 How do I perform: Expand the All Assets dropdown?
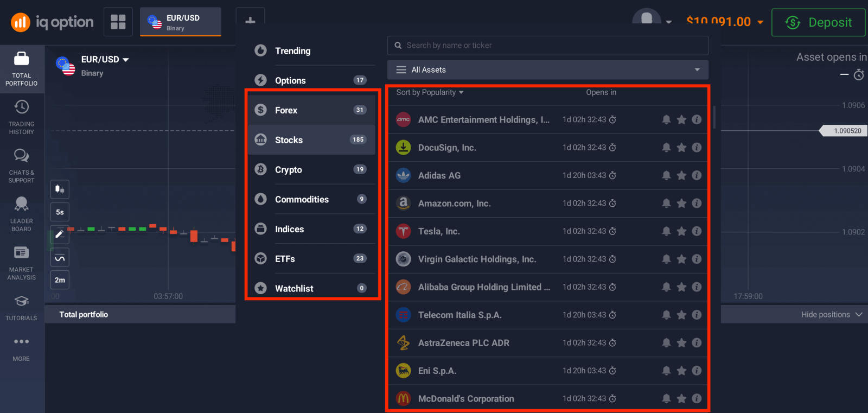(548, 69)
